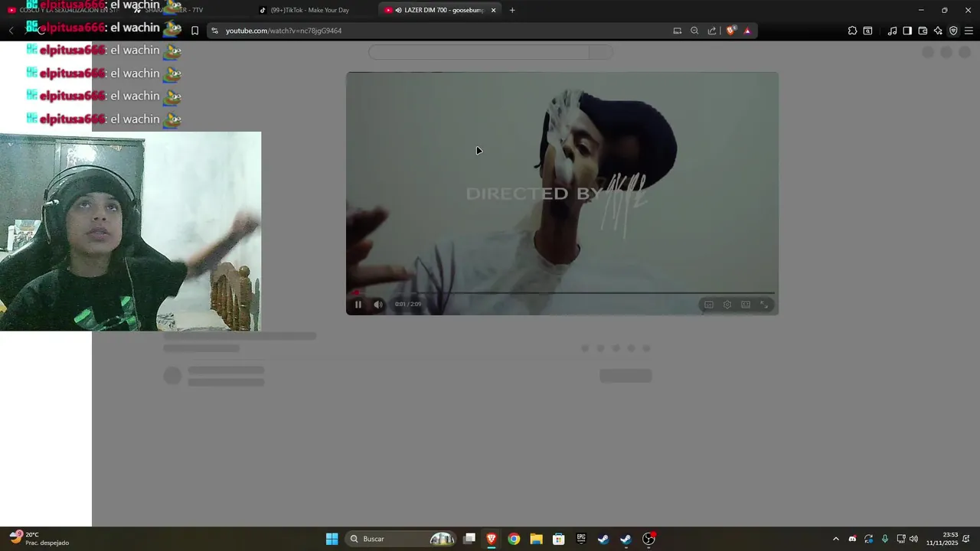
Task: Open Brave browser from the taskbar
Action: [492, 539]
